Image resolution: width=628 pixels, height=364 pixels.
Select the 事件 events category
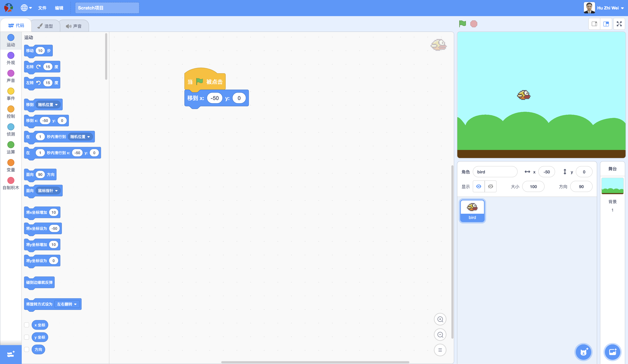coord(11,94)
